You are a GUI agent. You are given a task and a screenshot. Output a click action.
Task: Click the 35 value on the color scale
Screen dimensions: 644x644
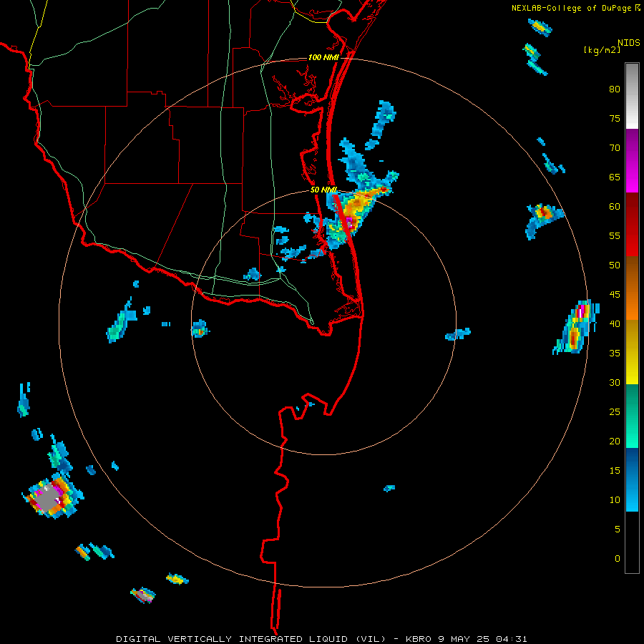(x=615, y=353)
